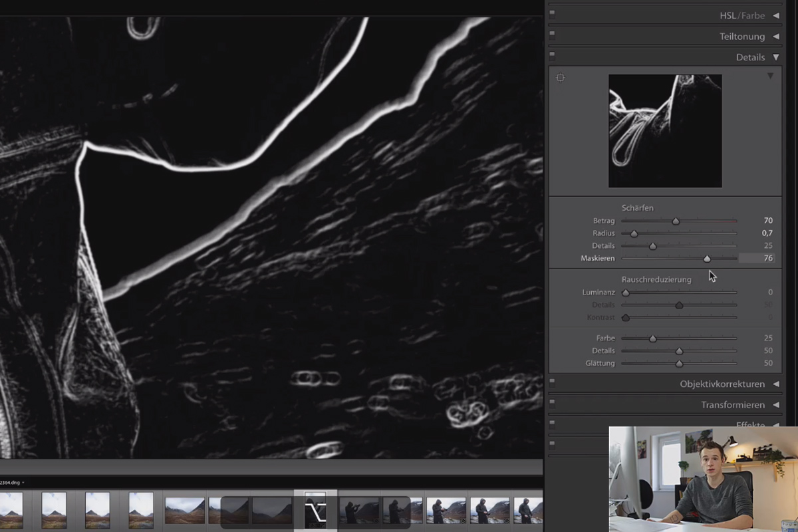Click the Luminanz label text
Screen dimensions: 798x532
click(598, 293)
